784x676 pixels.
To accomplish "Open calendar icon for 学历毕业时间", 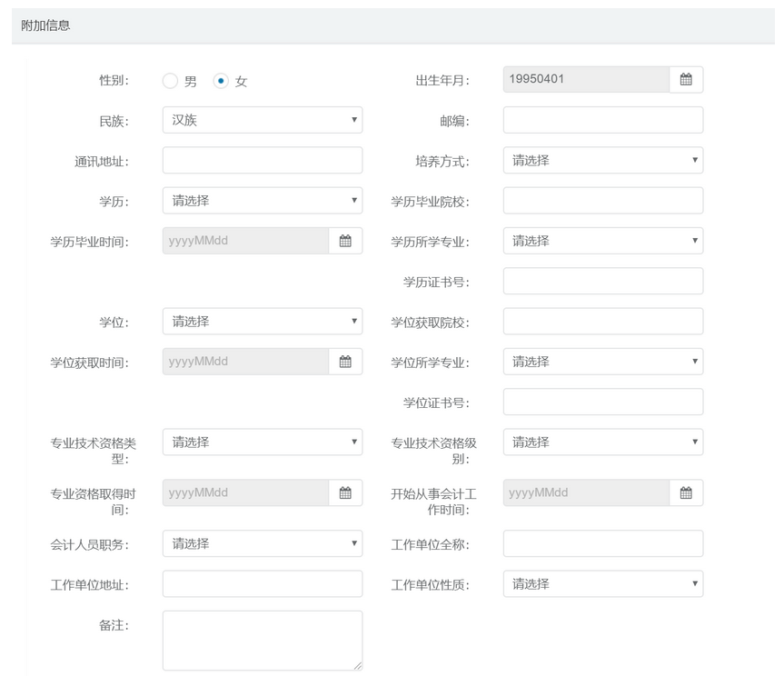I will click(345, 241).
